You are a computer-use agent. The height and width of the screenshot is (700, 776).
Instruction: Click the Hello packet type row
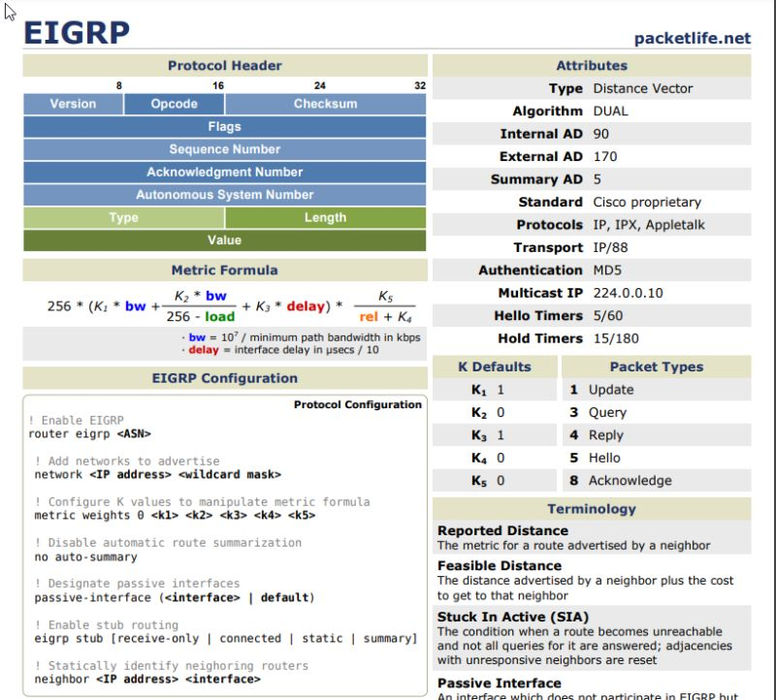[657, 458]
